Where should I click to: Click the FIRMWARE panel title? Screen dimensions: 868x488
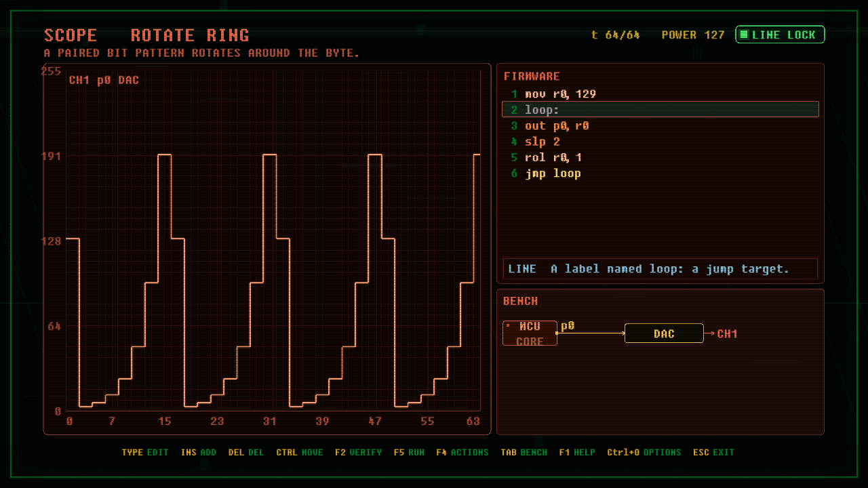[x=532, y=77]
